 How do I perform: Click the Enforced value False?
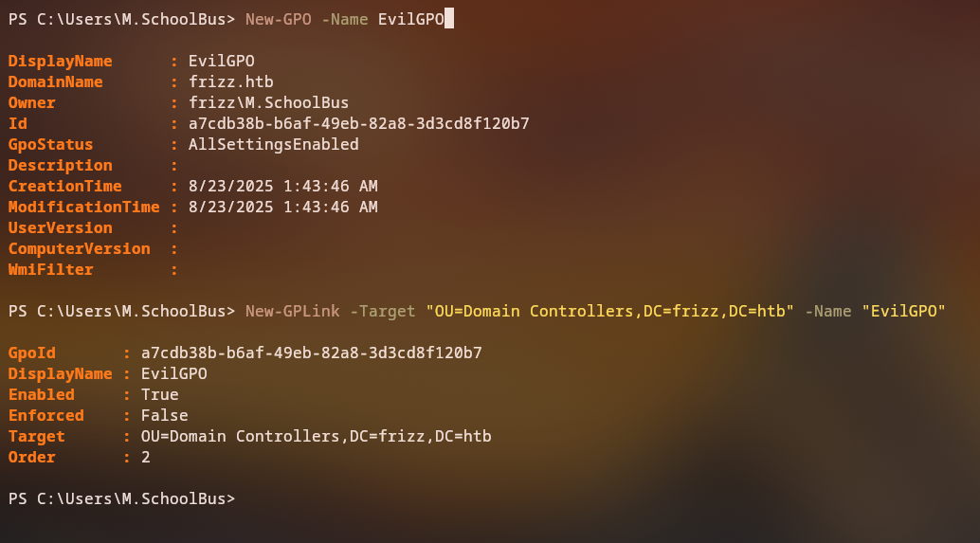(164, 416)
